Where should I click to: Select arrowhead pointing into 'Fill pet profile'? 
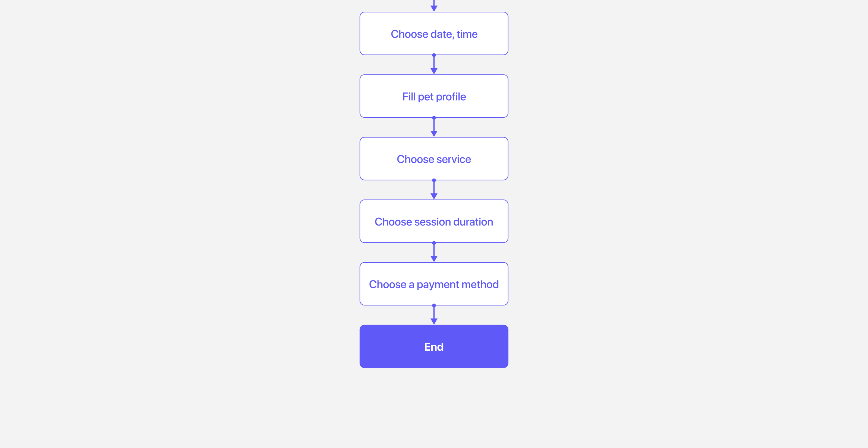[434, 71]
